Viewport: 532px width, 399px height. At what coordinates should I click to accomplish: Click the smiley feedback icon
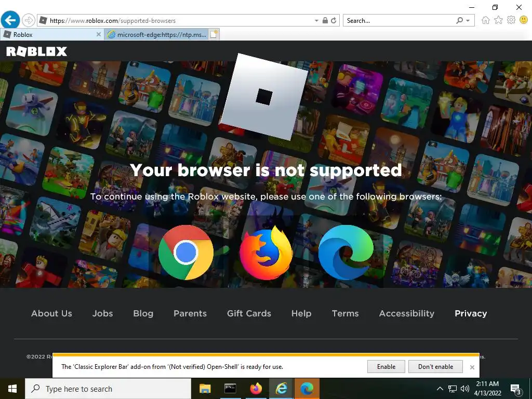pos(524,20)
